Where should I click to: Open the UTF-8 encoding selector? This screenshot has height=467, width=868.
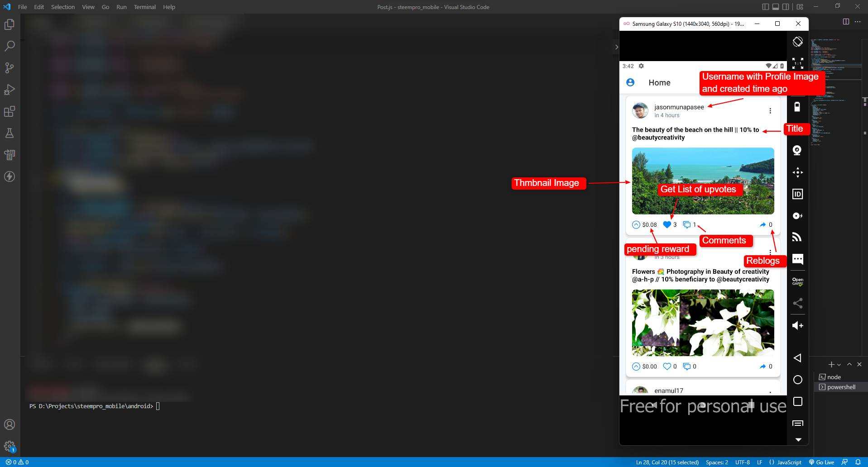(743, 462)
